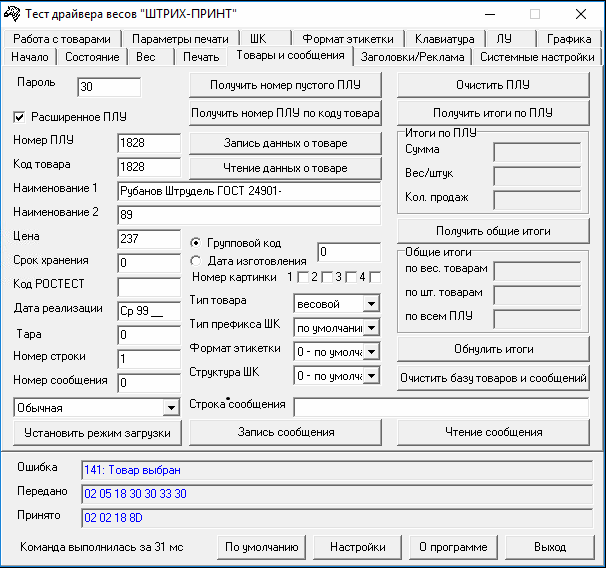Click the Чтение сообщения button
The image size is (606, 568).
click(493, 432)
